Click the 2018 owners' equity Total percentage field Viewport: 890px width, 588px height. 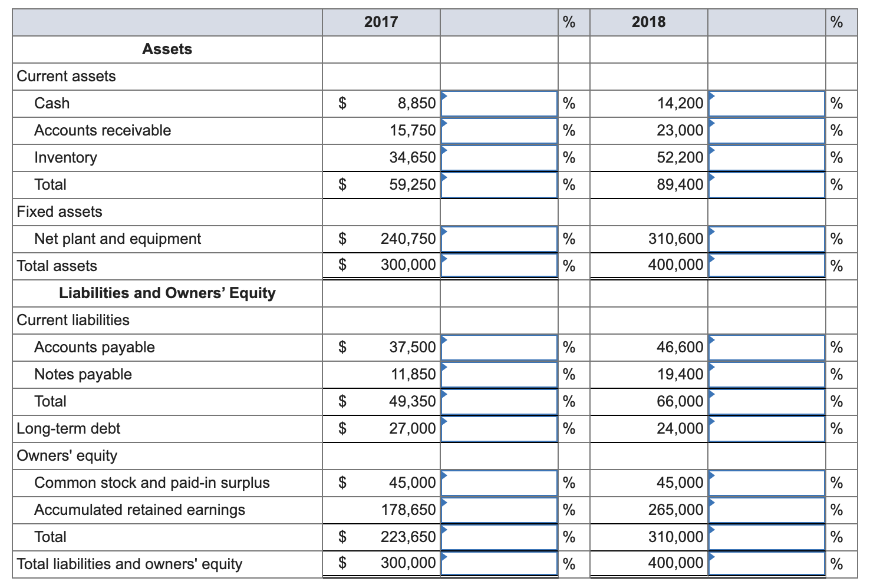click(767, 537)
